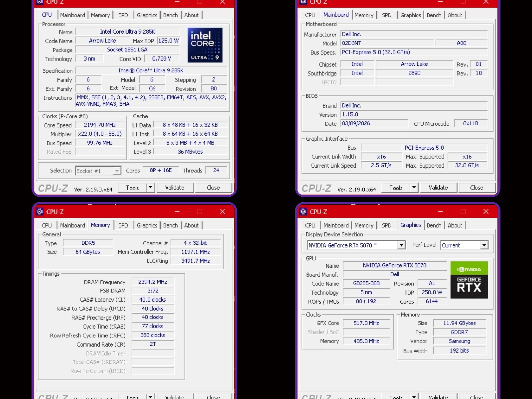Open Tools dropdown arrow in CPU window
Screen dimensions: 532x399
click(150, 188)
